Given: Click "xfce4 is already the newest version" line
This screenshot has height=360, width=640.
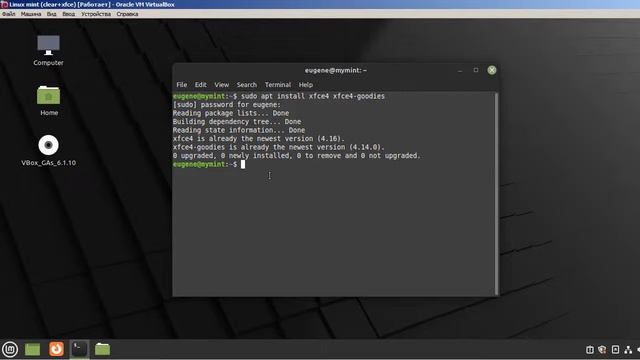Looking at the screenshot, I should pos(259,139).
